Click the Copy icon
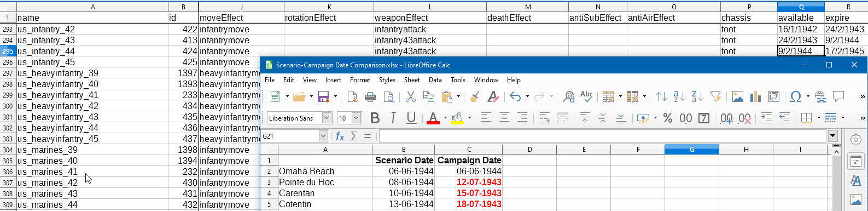 (429, 97)
